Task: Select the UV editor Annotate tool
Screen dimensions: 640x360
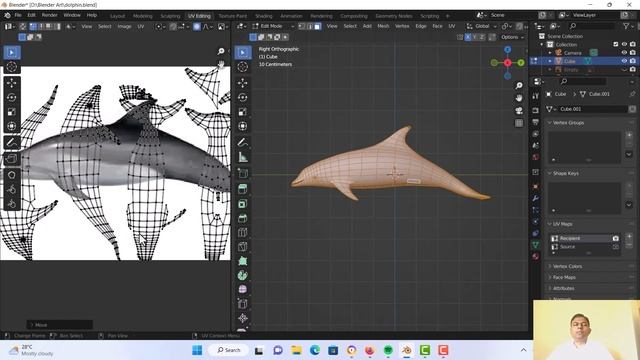Action: pyautogui.click(x=12, y=142)
